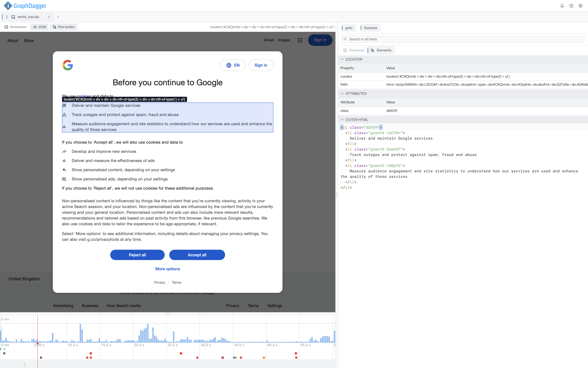The height and width of the screenshot is (368, 588).
Task: Open dialog Terms link
Action: [176, 282]
